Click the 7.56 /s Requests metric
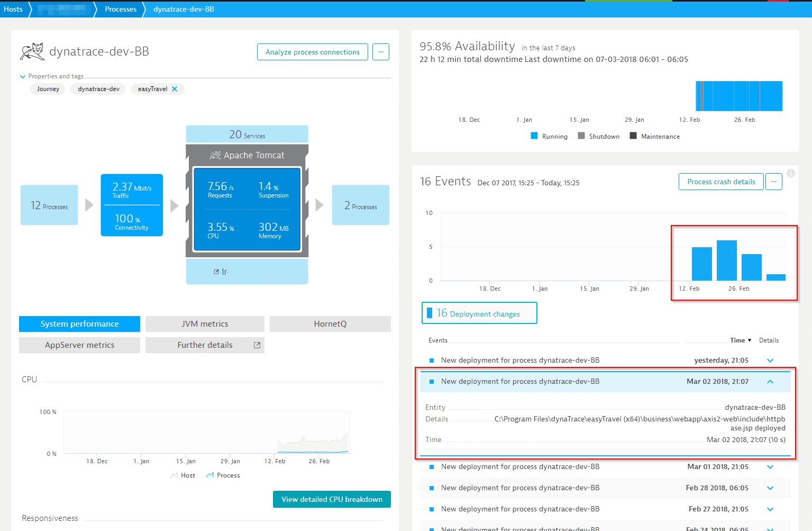812x531 pixels. click(221, 190)
